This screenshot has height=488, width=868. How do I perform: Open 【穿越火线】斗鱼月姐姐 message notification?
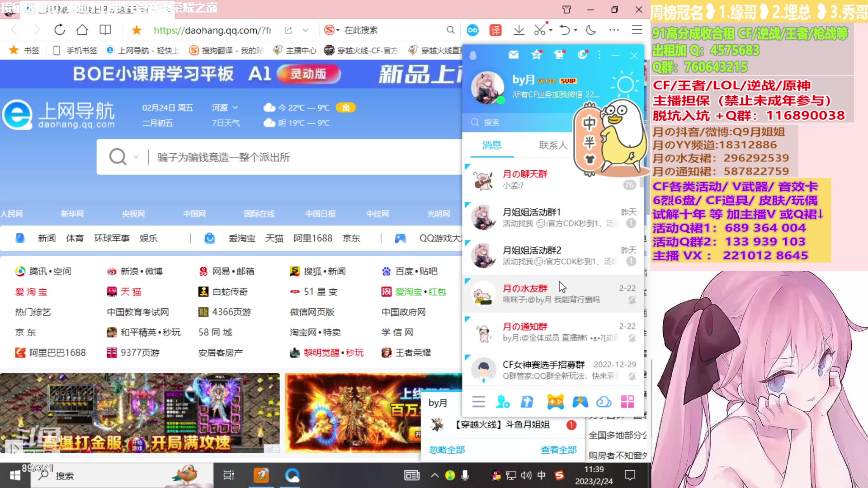point(503,425)
